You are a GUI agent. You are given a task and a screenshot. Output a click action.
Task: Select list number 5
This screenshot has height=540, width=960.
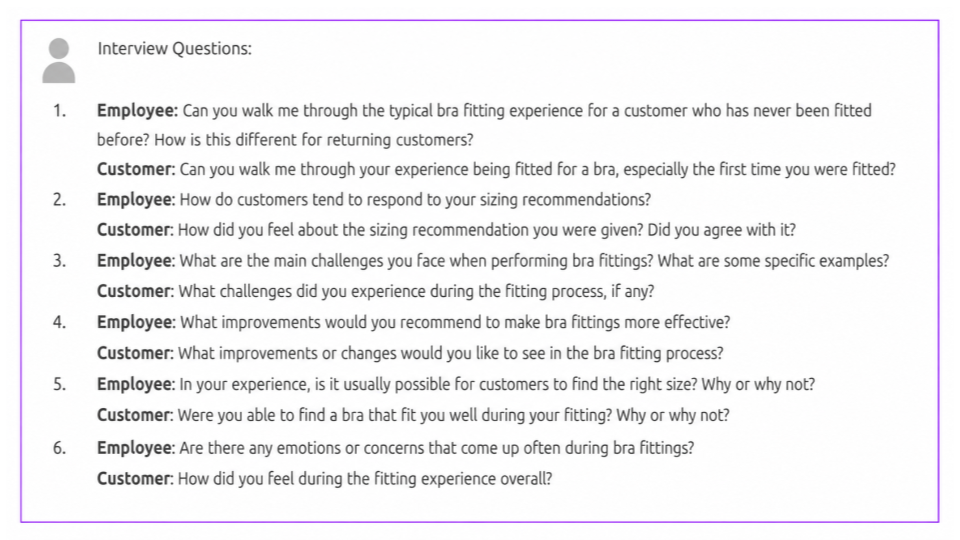(x=59, y=384)
